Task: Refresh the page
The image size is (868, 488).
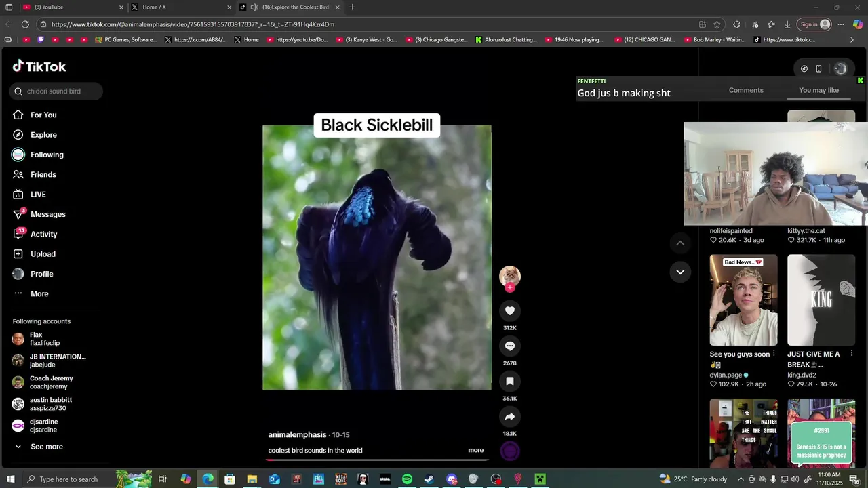Action: [25, 24]
